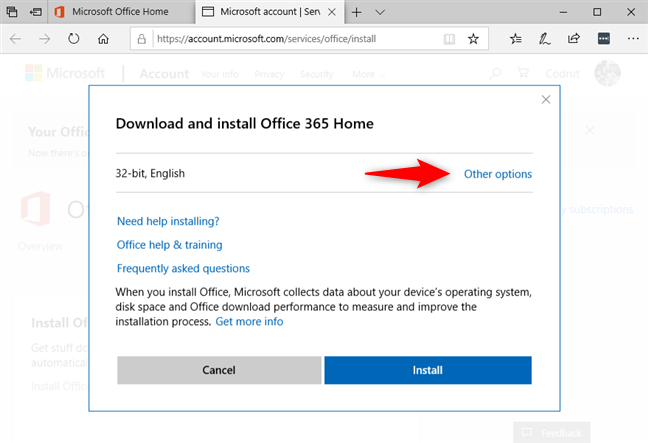This screenshot has height=443, width=648.
Task: Open the Feedback button
Action: (x=552, y=432)
